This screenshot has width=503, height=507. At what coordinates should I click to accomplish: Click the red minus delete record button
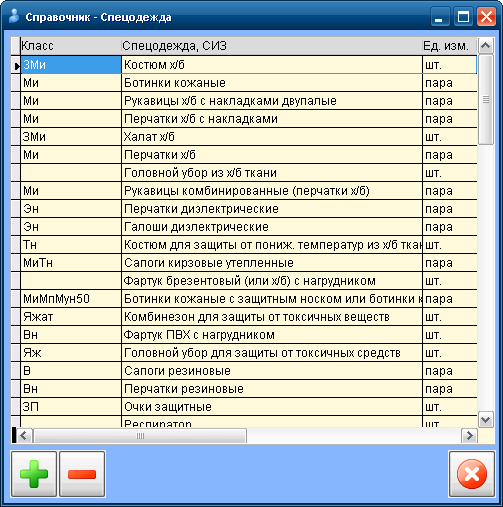pyautogui.click(x=82, y=474)
